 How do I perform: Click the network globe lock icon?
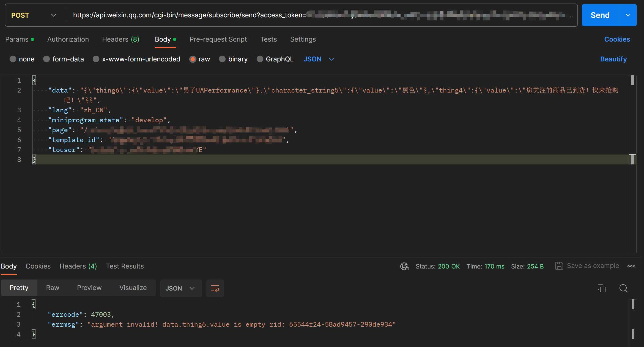coord(404,266)
